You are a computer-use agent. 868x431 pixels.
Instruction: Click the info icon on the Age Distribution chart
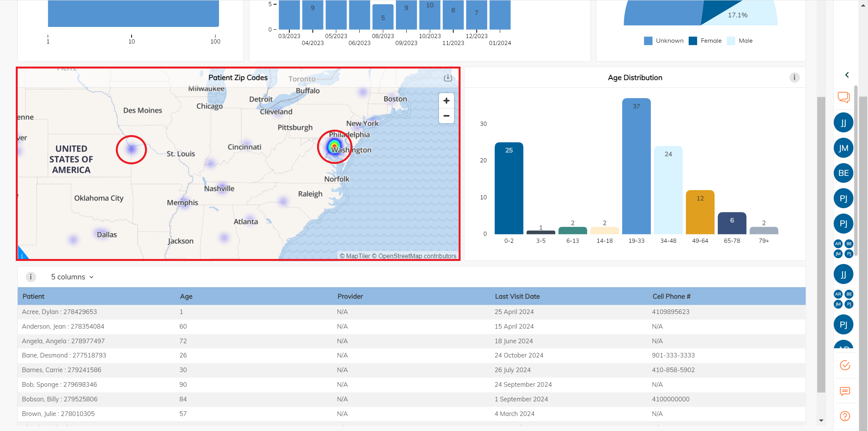coord(795,77)
